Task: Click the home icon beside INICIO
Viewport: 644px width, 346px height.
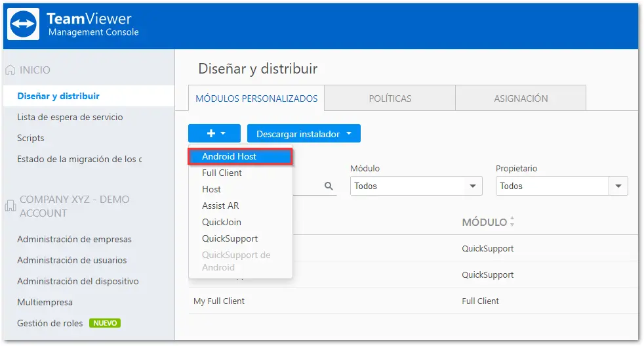Action: click(x=10, y=70)
